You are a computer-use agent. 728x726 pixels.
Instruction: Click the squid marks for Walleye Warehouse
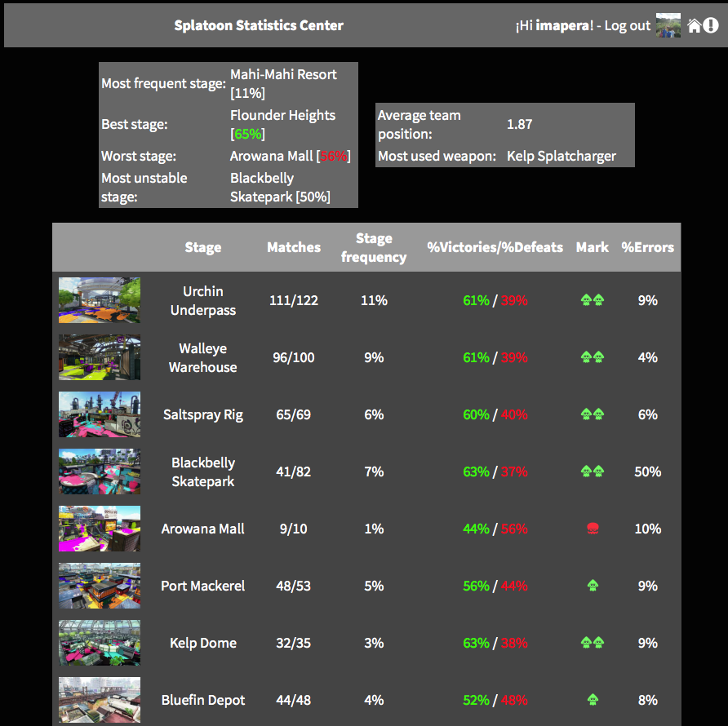[x=593, y=356]
